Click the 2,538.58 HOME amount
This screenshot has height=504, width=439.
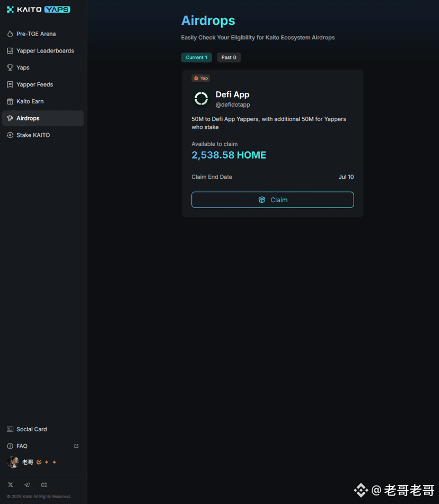[x=229, y=155]
